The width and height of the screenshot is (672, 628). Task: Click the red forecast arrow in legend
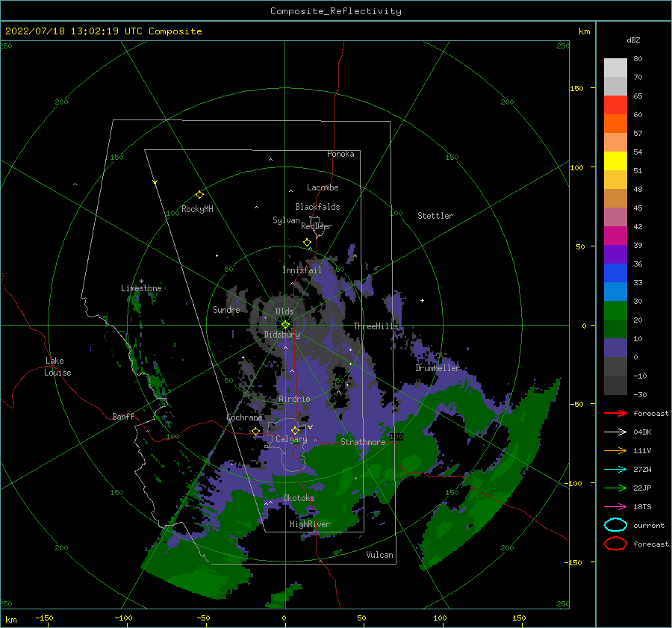615,413
